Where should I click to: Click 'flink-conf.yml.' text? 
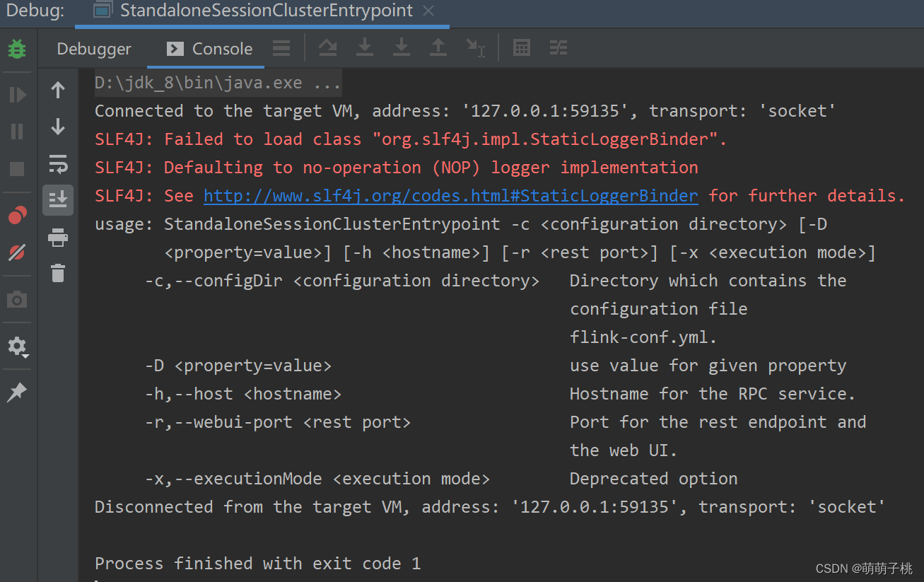[x=643, y=337]
